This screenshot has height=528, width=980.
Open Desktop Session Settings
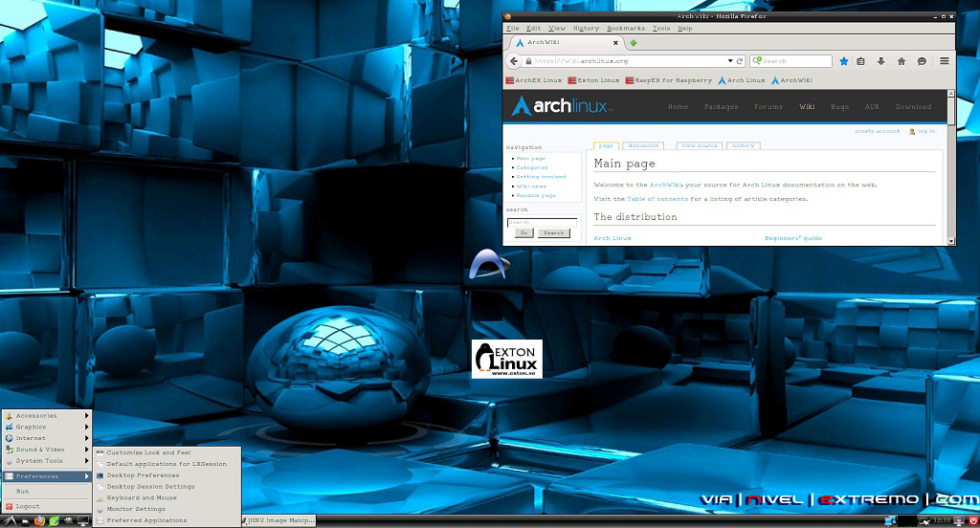pos(167,486)
